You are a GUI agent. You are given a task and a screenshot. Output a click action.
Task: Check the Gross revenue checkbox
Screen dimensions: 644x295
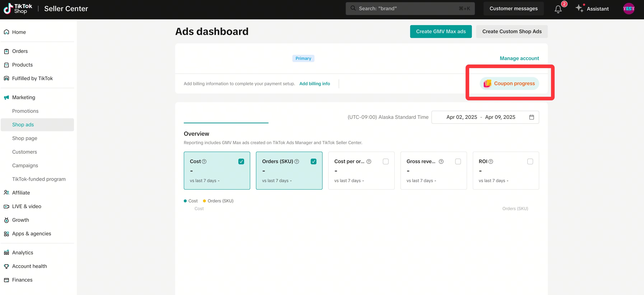(x=458, y=161)
